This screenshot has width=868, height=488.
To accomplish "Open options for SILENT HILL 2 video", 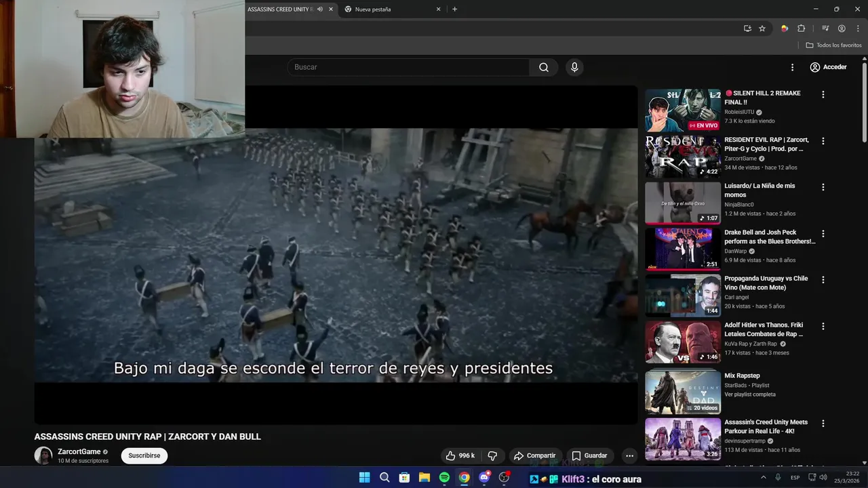I will [x=823, y=95].
